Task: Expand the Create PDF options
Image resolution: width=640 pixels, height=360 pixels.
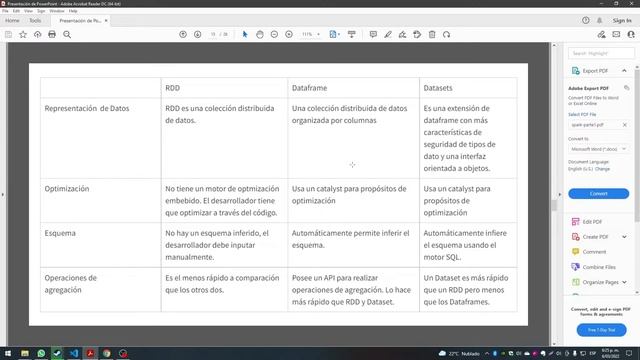Action: point(624,237)
